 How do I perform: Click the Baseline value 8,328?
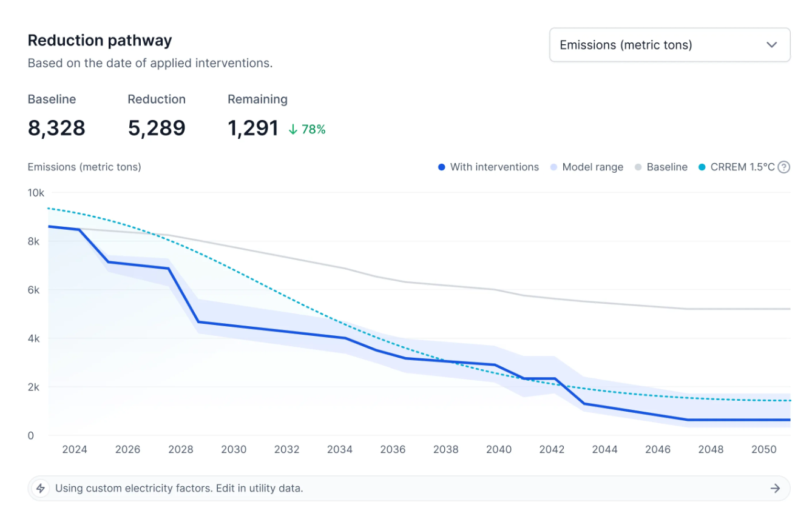coord(56,128)
